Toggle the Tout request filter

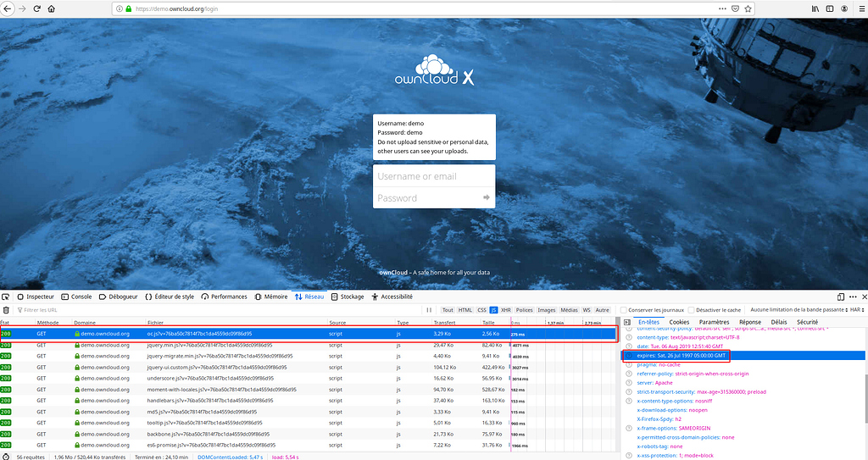448,310
